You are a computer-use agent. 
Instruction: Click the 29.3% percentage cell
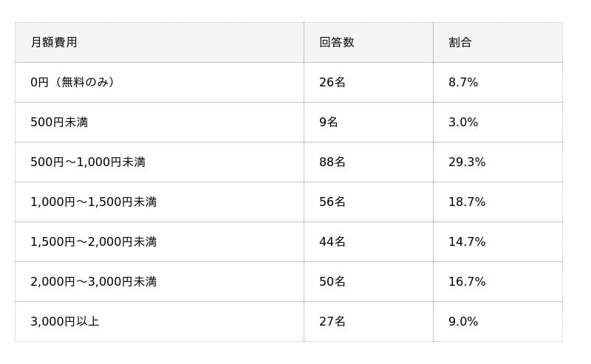tap(467, 162)
